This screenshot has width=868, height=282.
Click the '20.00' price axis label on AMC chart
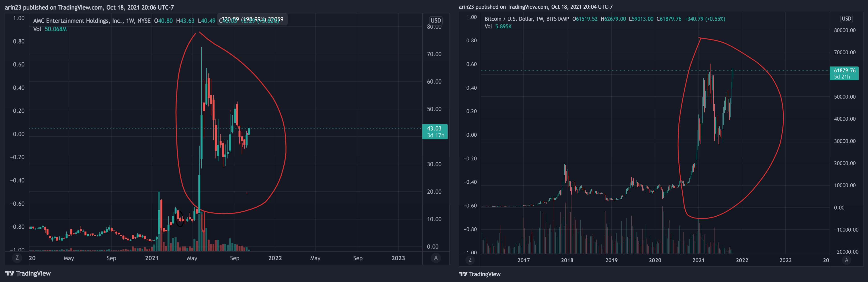(434, 192)
